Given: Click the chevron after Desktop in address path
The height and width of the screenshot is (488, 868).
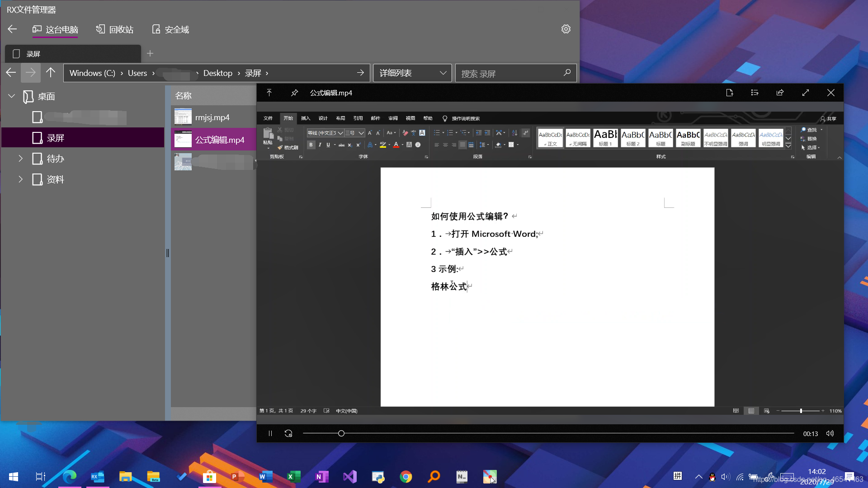Looking at the screenshot, I should (239, 73).
